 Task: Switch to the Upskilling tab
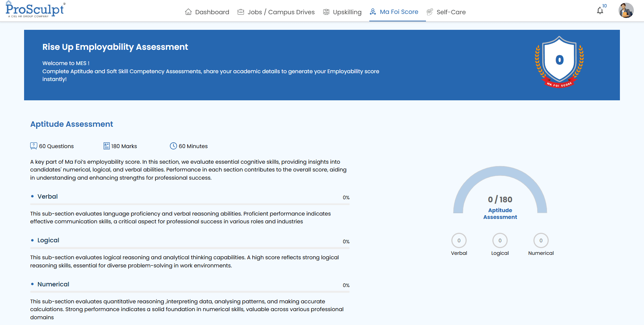click(x=342, y=12)
